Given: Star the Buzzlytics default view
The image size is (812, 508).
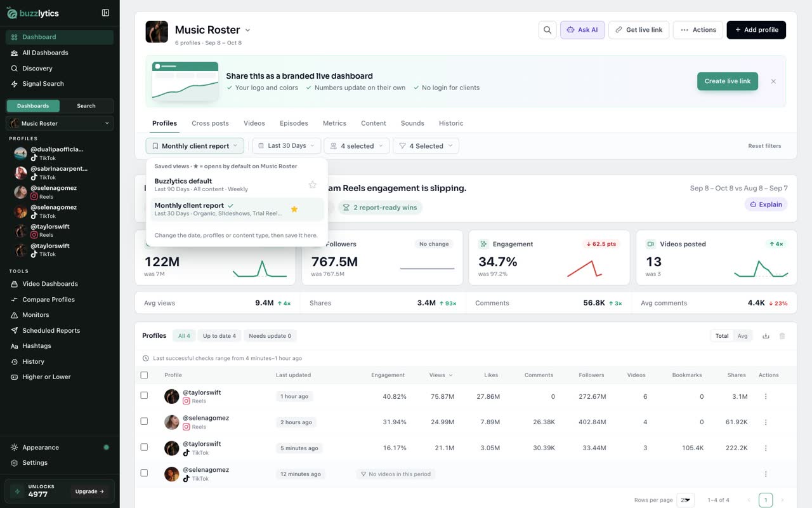Looking at the screenshot, I should click(312, 185).
